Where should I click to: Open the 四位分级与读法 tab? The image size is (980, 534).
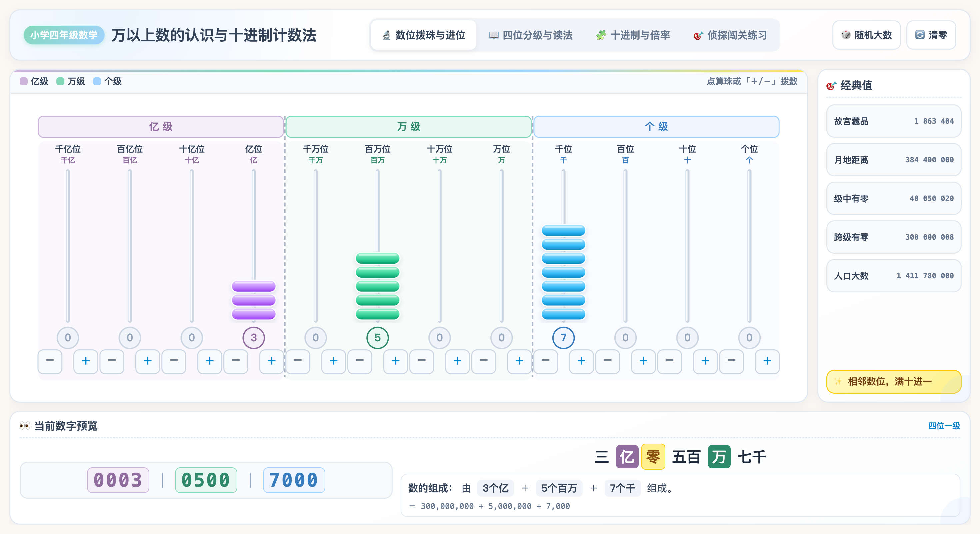(x=531, y=35)
